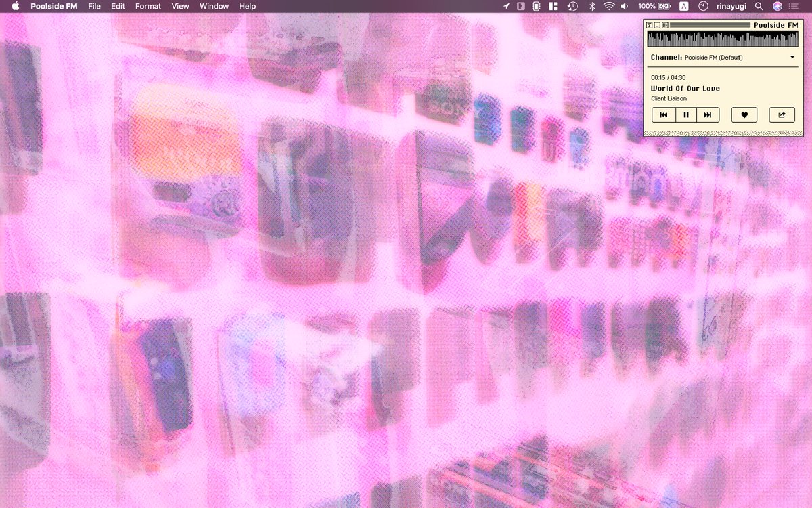Screen dimensions: 812x508
Task: Open the Help menu
Action: [247, 6]
